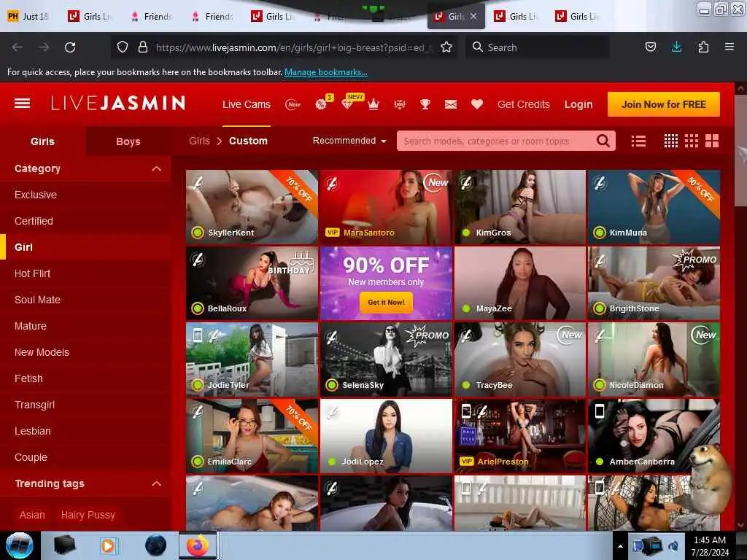Image resolution: width=747 pixels, height=560 pixels.
Task: Open the Live Cams menu item
Action: point(247,104)
